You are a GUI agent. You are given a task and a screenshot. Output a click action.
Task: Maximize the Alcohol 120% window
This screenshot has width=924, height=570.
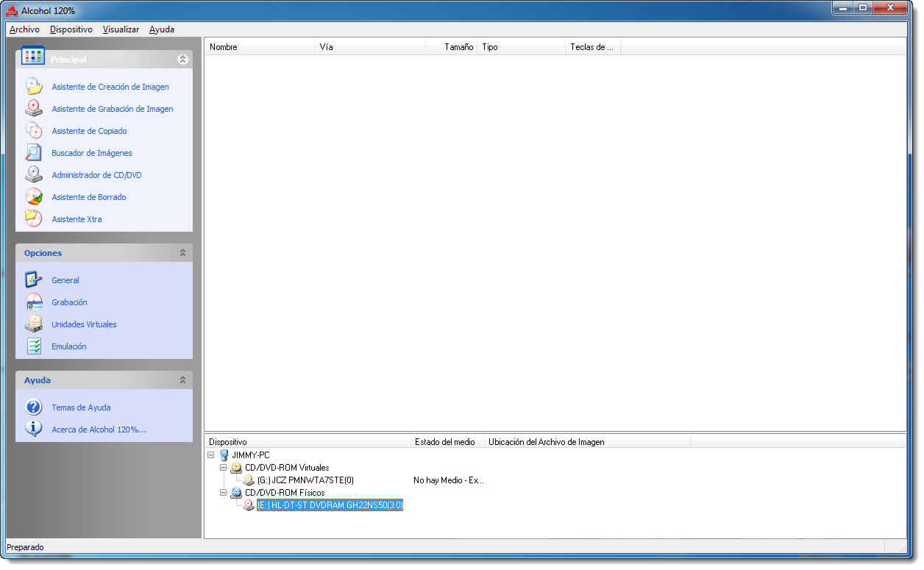863,7
